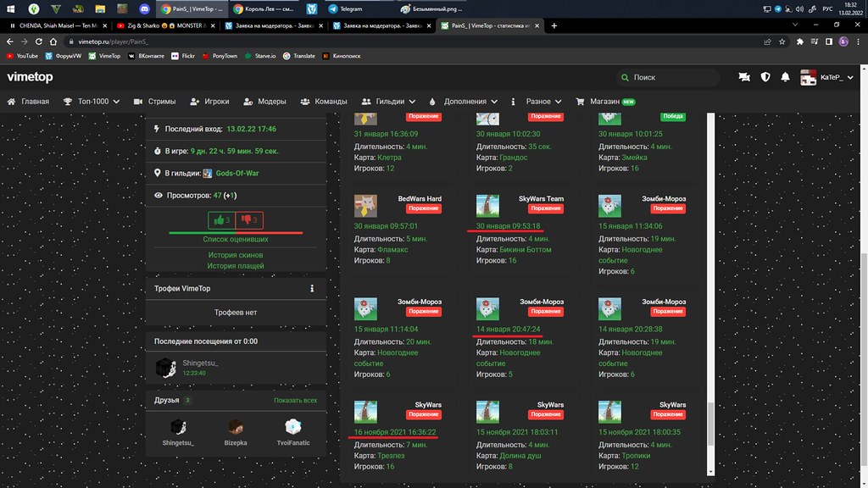This screenshot has width=868, height=488.
Task: Click the browser reload button
Action: click(x=43, y=41)
